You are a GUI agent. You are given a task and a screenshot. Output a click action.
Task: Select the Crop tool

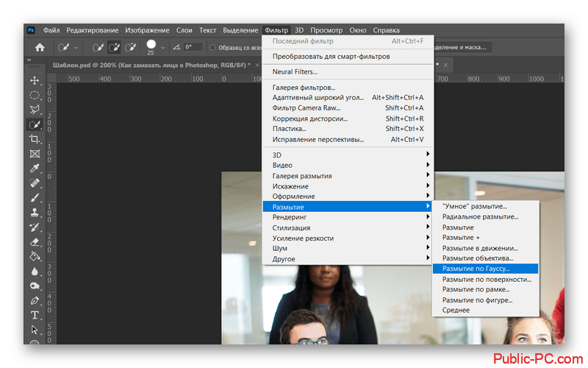pyautogui.click(x=35, y=139)
